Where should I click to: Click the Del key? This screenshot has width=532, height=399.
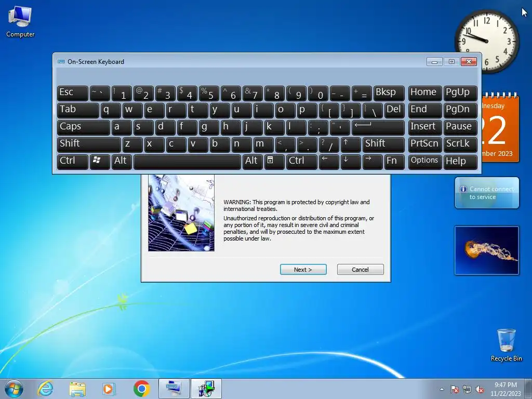(x=394, y=111)
